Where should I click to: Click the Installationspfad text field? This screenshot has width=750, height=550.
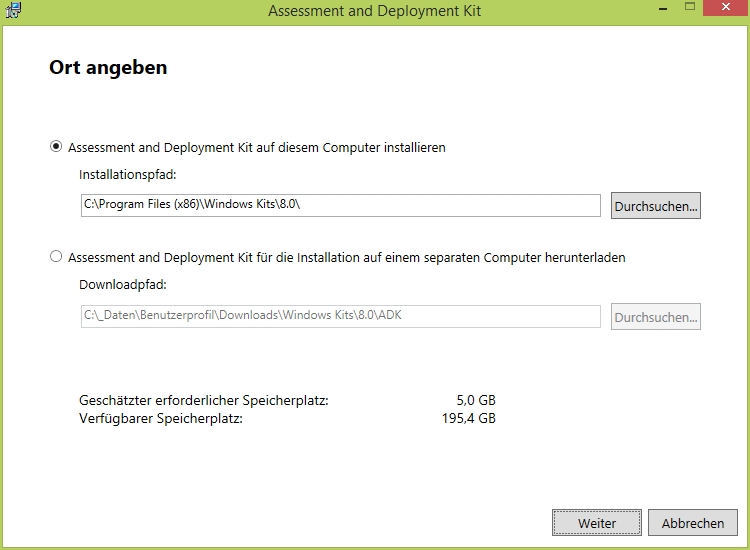click(x=341, y=205)
